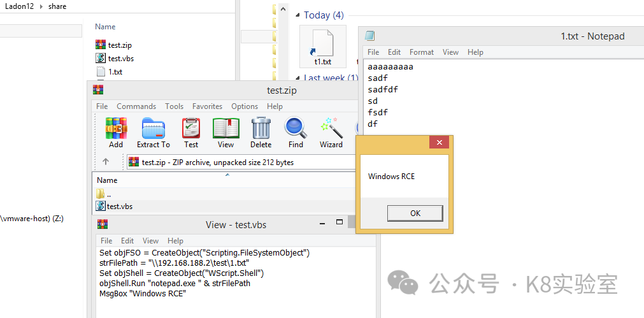Collapse the Last week group
Image resolution: width=644 pixels, height=318 pixels.
297,78
